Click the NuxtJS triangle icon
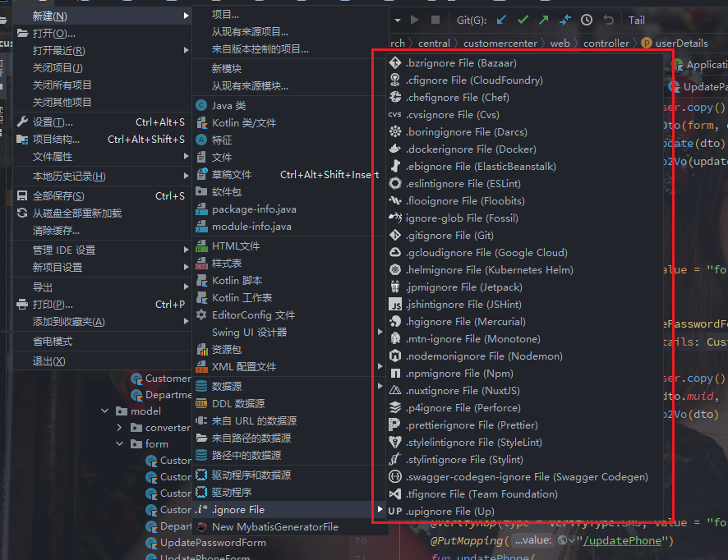 click(x=395, y=390)
